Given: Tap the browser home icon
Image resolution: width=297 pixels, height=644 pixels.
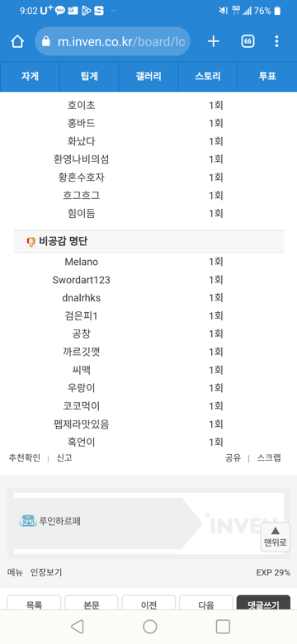Looking at the screenshot, I should (x=17, y=41).
